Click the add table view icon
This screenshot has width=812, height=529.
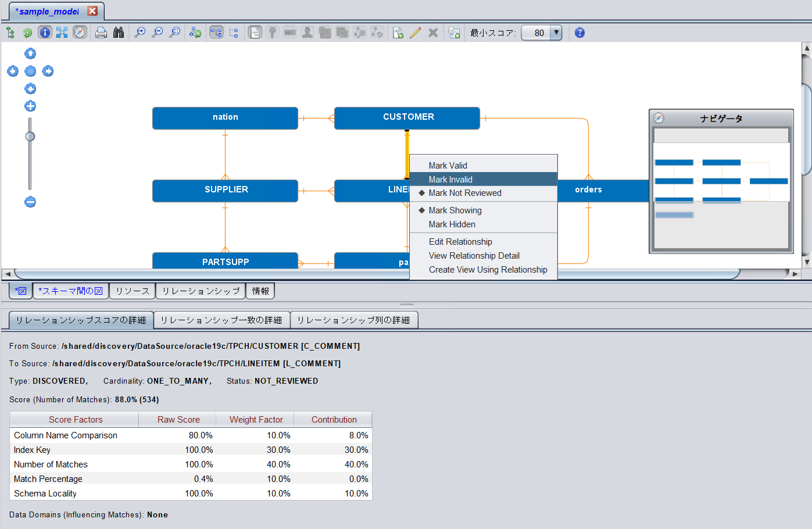455,33
